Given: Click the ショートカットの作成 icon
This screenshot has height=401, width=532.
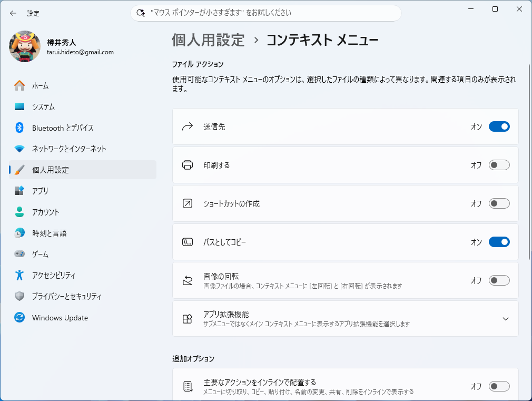Looking at the screenshot, I should pos(188,203).
